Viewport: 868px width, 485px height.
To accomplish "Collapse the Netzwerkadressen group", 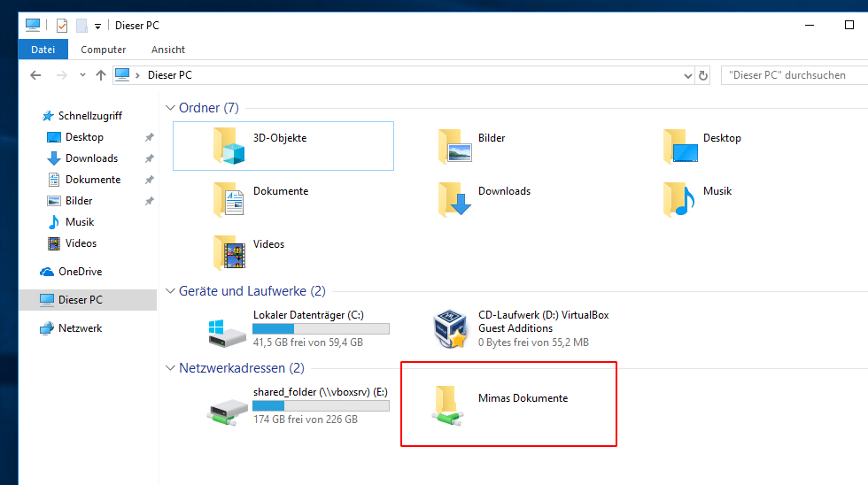I will (170, 368).
